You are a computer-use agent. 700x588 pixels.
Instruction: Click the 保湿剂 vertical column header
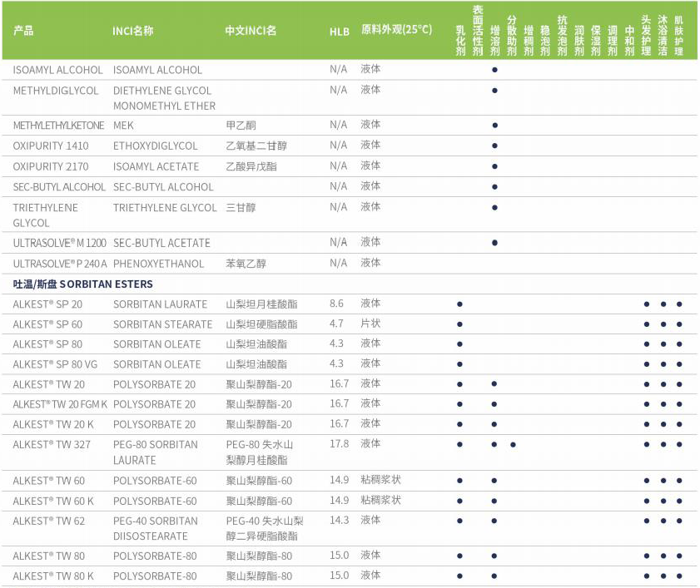coord(595,41)
